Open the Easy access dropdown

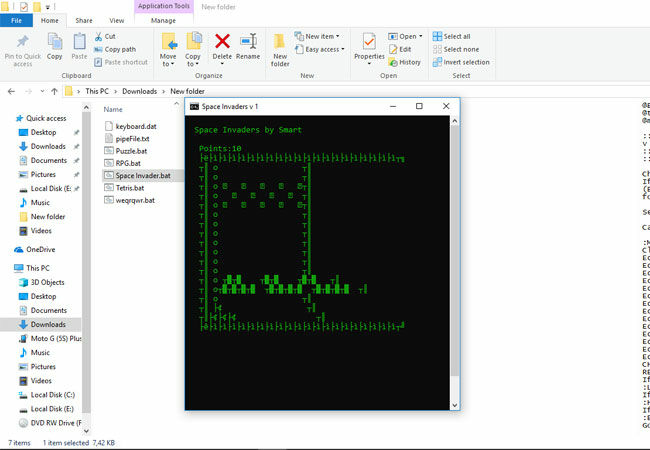[320, 49]
